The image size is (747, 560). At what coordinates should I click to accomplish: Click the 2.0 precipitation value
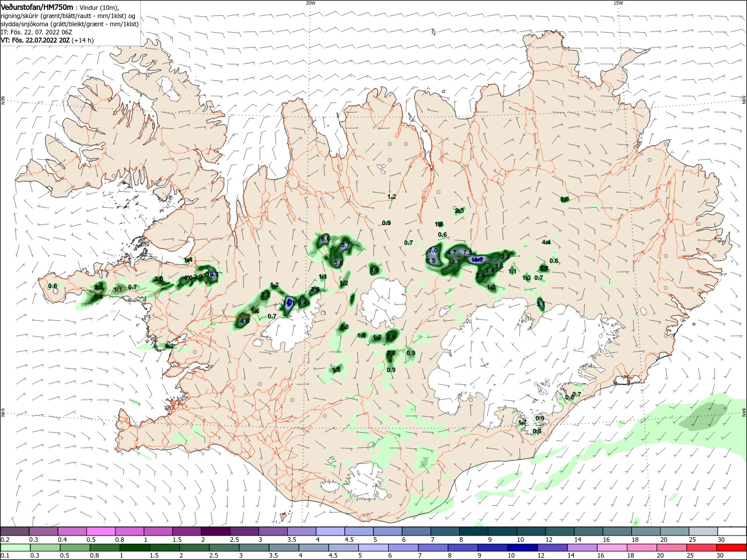[159, 279]
